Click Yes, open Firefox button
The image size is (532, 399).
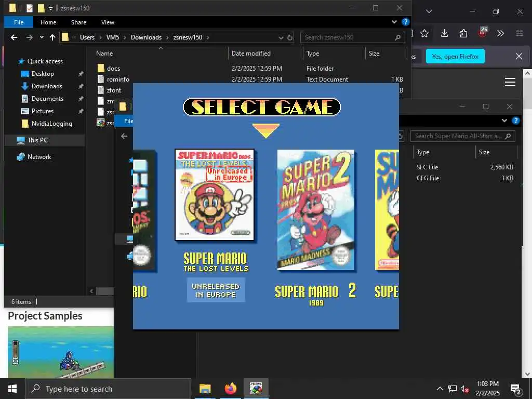tap(455, 56)
